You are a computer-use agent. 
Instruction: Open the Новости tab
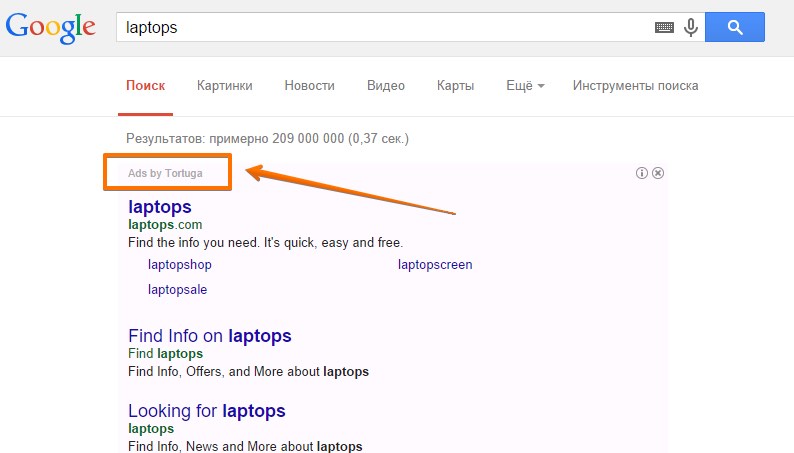pyautogui.click(x=309, y=86)
